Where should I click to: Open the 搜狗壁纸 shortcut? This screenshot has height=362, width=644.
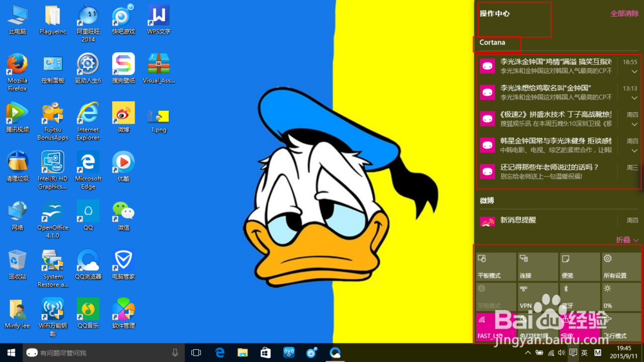point(123,69)
